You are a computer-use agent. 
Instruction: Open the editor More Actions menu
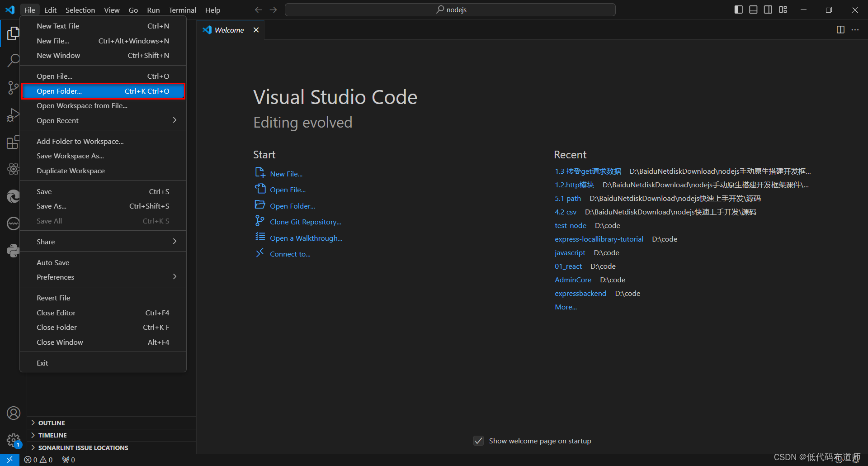(x=855, y=30)
